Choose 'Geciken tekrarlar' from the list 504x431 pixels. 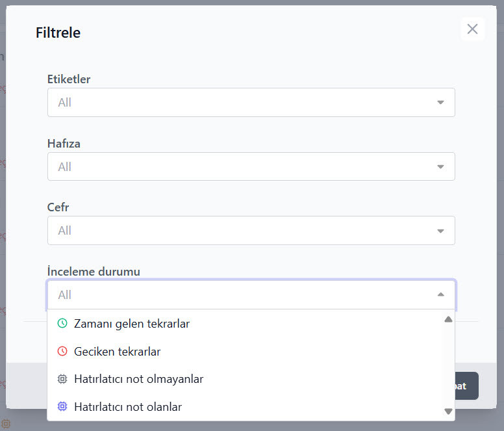117,352
